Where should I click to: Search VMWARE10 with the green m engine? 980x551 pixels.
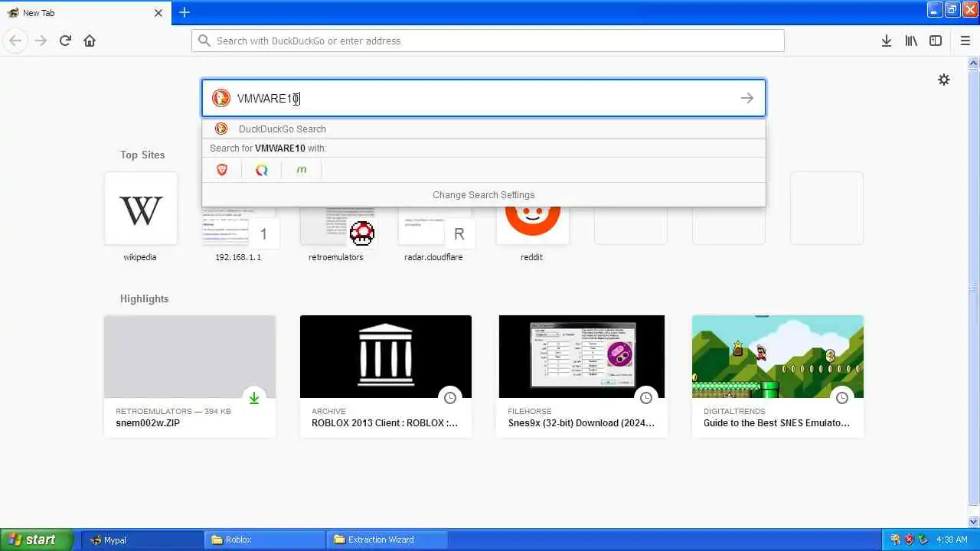point(302,170)
